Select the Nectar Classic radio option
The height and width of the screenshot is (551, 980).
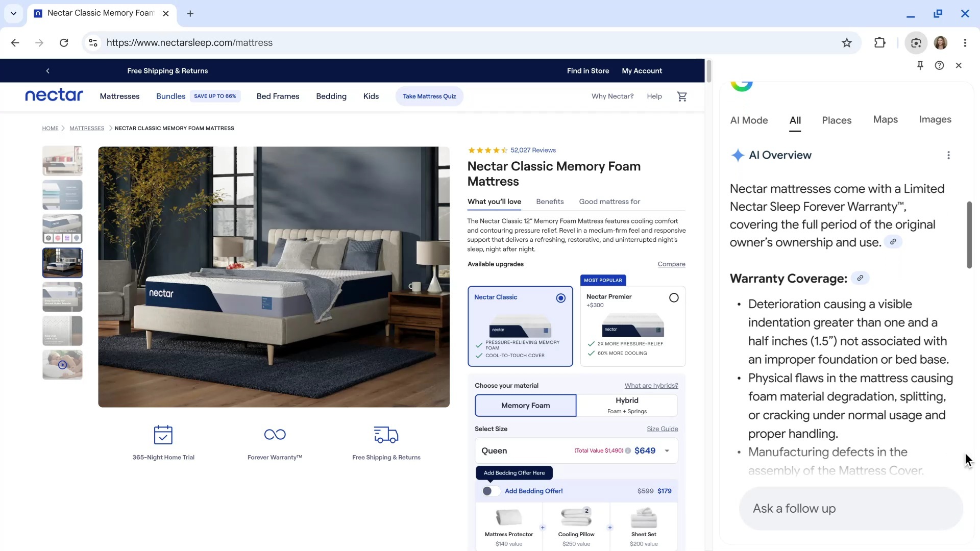tap(560, 298)
